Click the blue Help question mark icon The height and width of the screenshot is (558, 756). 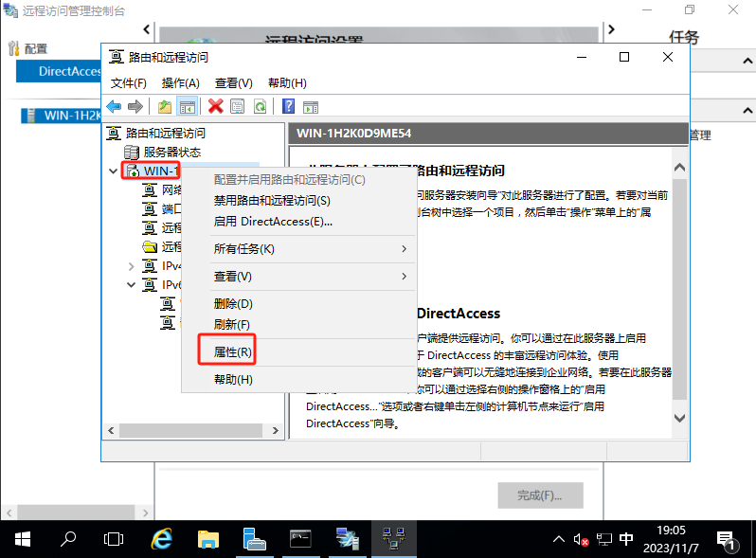tap(288, 107)
